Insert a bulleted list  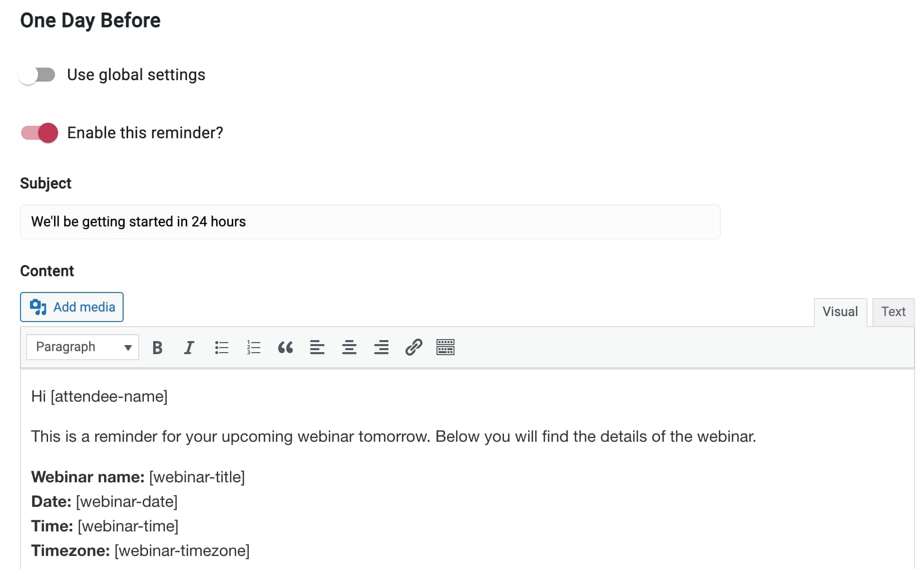221,347
